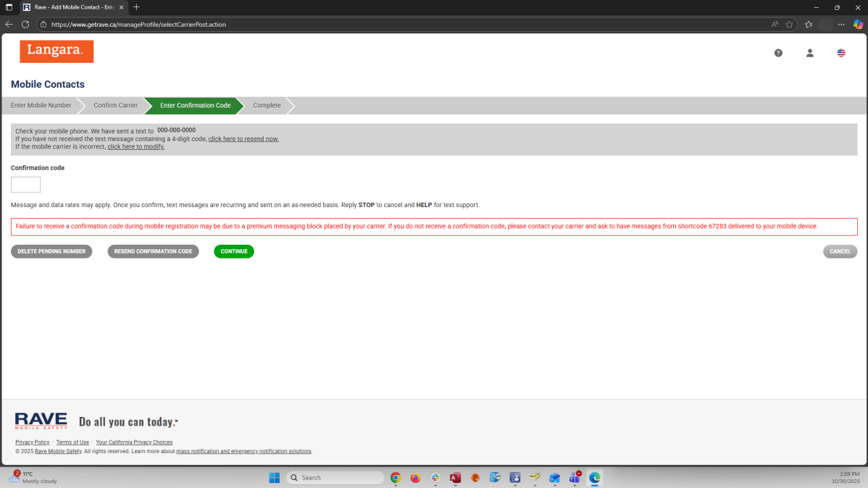Select the Confirm Carrier step

[115, 106]
